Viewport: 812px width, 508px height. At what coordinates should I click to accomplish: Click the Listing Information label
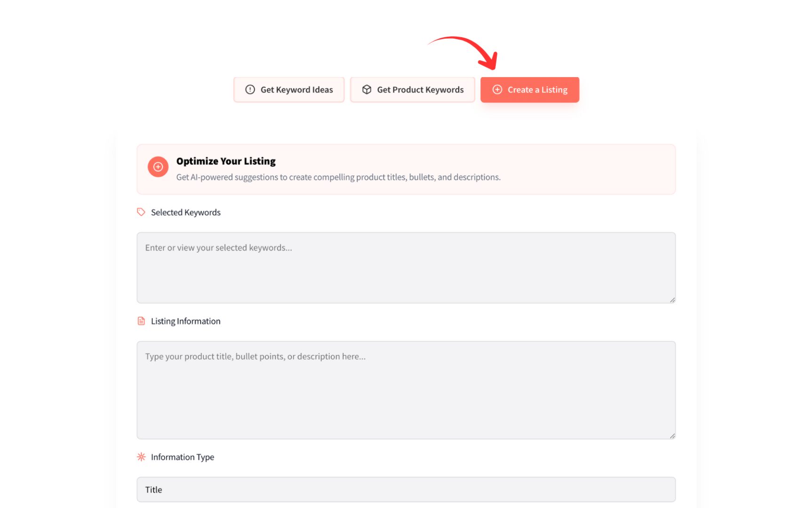(186, 321)
